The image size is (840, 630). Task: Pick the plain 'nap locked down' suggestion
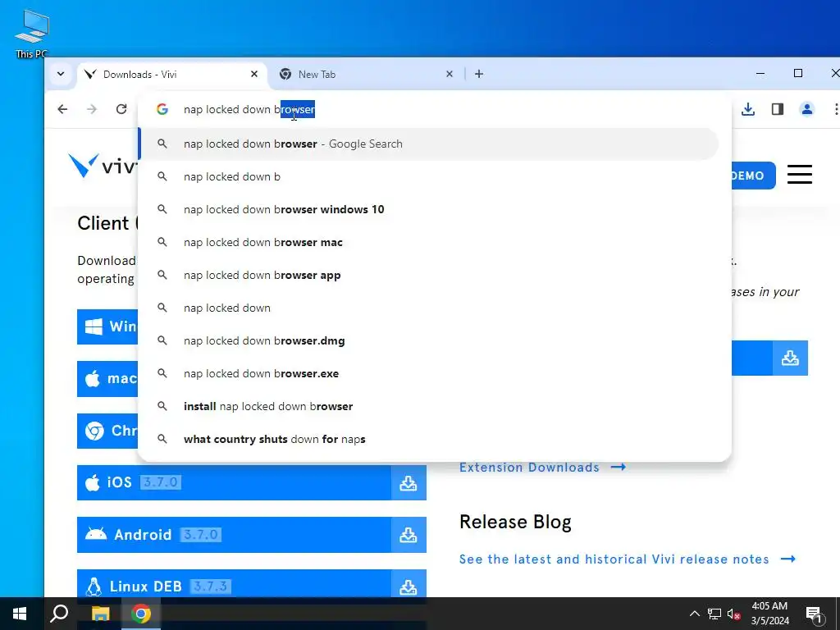click(x=428, y=308)
